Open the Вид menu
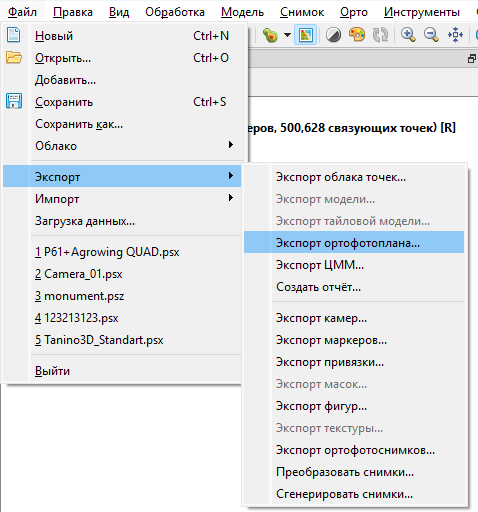Viewport: 478px width, 512px height. coord(119,12)
